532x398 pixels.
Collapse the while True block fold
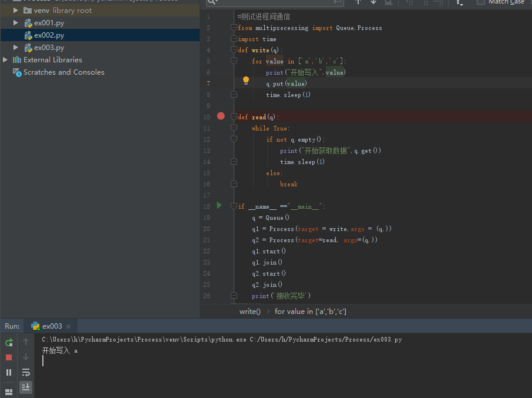(234, 128)
